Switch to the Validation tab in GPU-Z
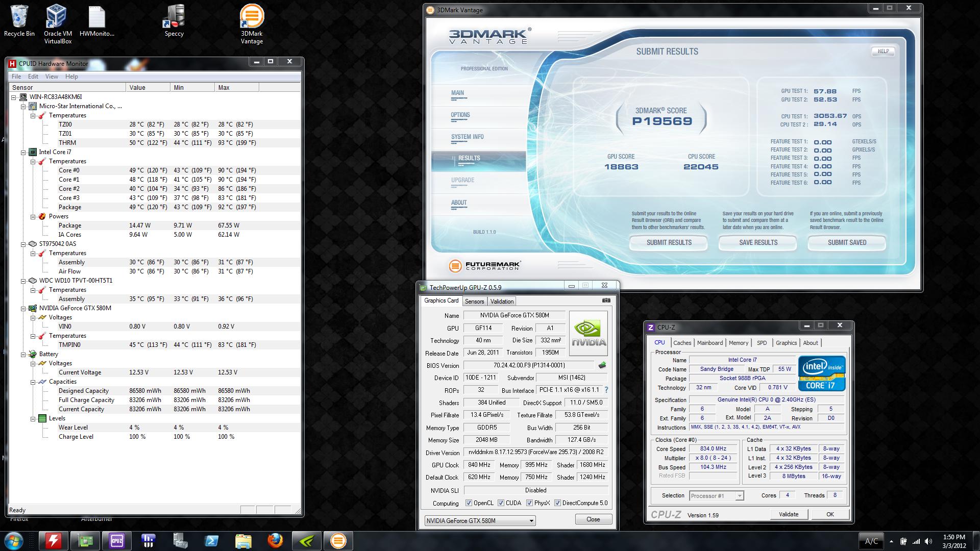This screenshot has width=980, height=551. pos(502,302)
